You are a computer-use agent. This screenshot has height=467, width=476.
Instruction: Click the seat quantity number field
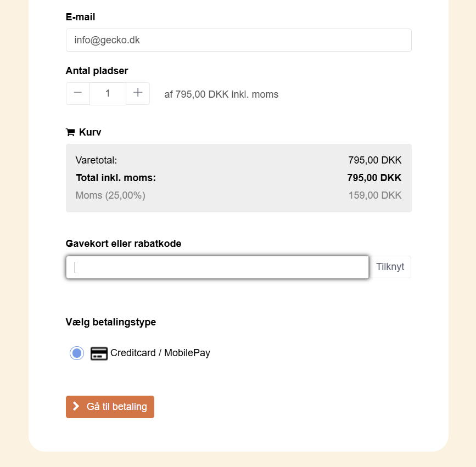(108, 93)
